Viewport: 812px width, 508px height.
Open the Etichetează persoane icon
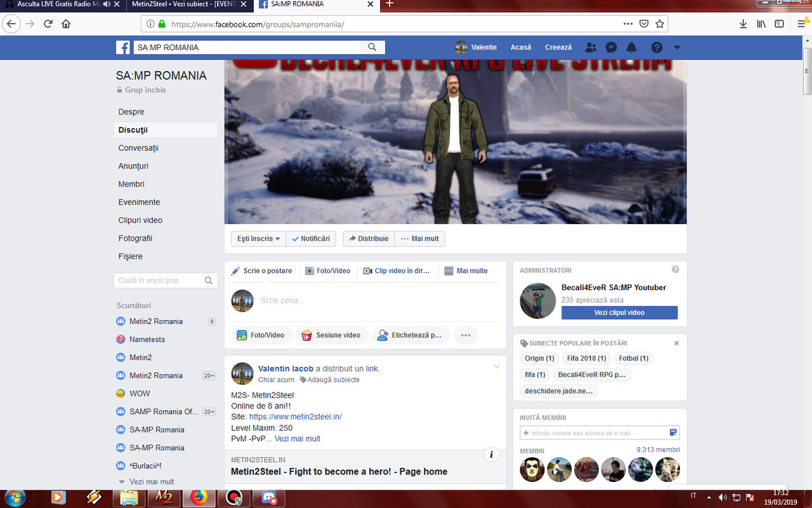[411, 335]
